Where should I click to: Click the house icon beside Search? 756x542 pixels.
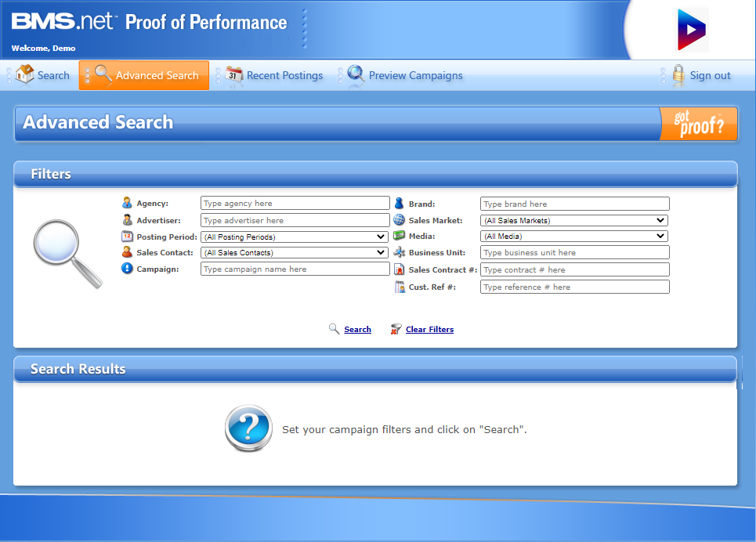point(24,74)
